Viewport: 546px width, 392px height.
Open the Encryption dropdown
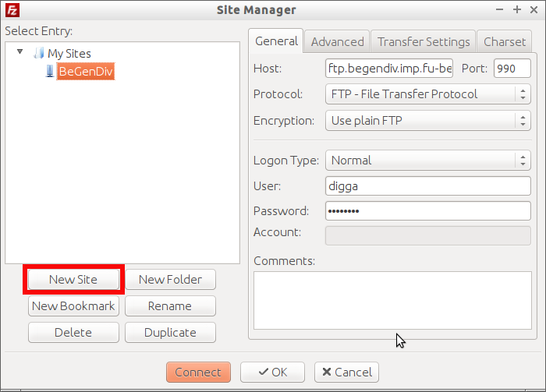click(x=427, y=121)
